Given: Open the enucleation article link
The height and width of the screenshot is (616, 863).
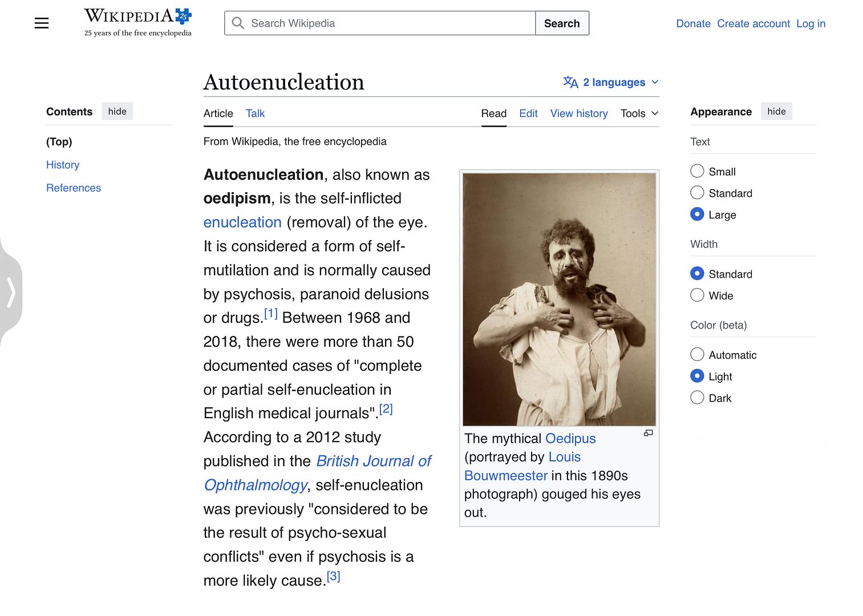Looking at the screenshot, I should [242, 222].
